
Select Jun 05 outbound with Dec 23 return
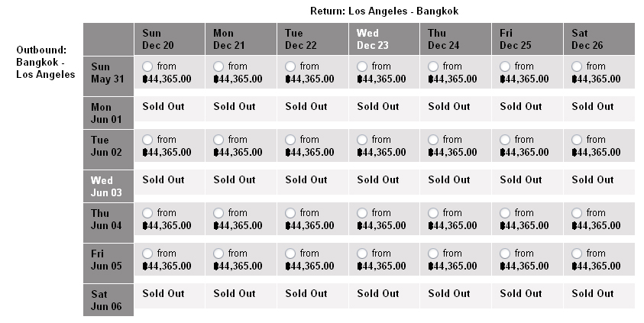pyautogui.click(x=362, y=254)
